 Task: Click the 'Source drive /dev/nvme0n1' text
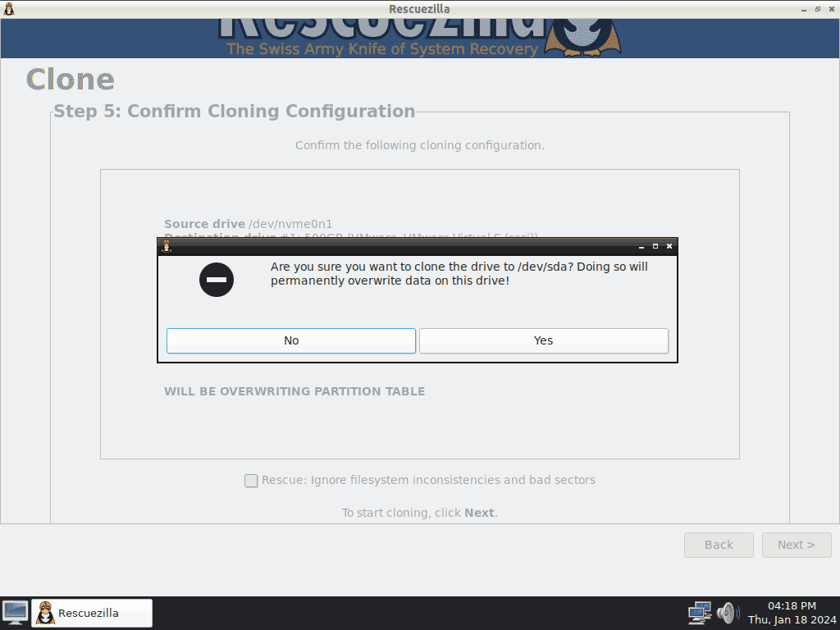click(248, 224)
